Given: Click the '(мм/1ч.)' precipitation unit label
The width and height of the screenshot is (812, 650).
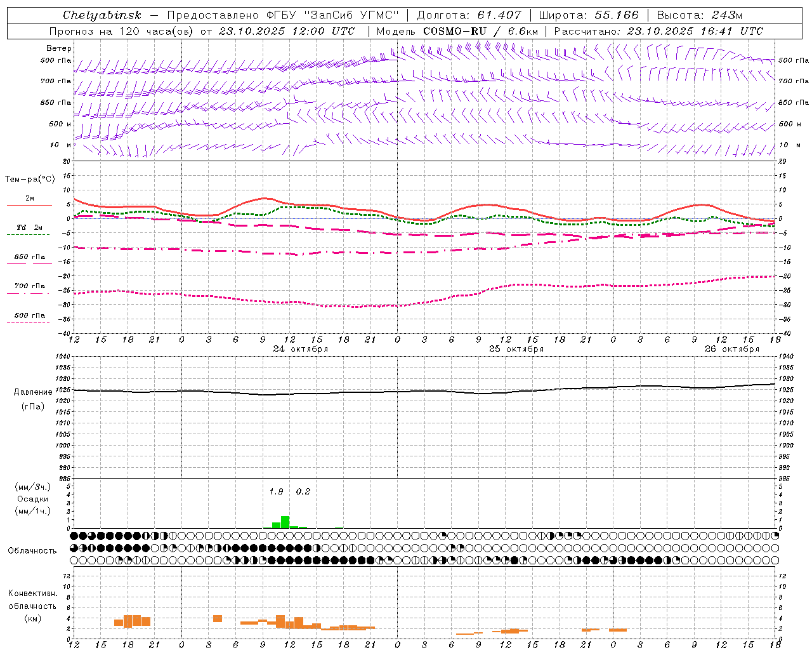Looking at the screenshot, I should pyautogui.click(x=33, y=512).
